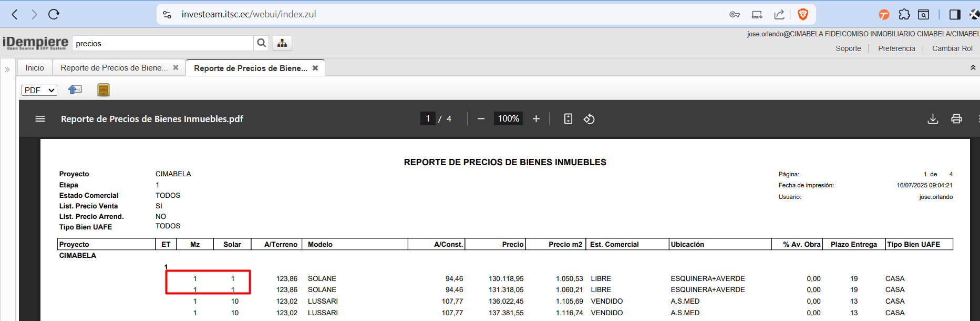
Task: Click the iDempiere search magnifier icon
Action: click(x=261, y=43)
